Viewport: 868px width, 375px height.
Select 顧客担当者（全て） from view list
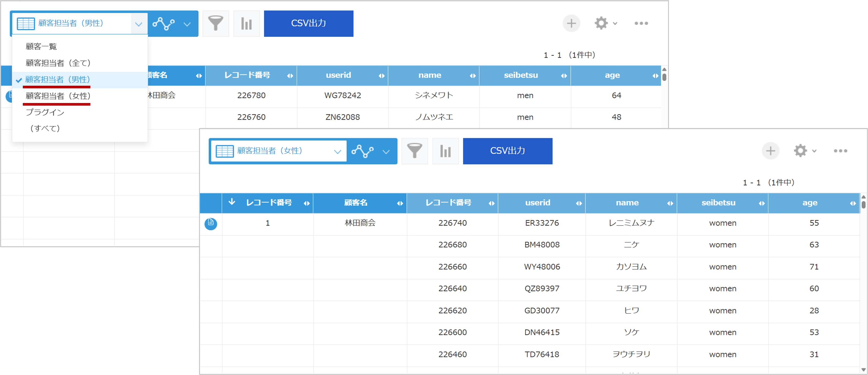(80, 63)
